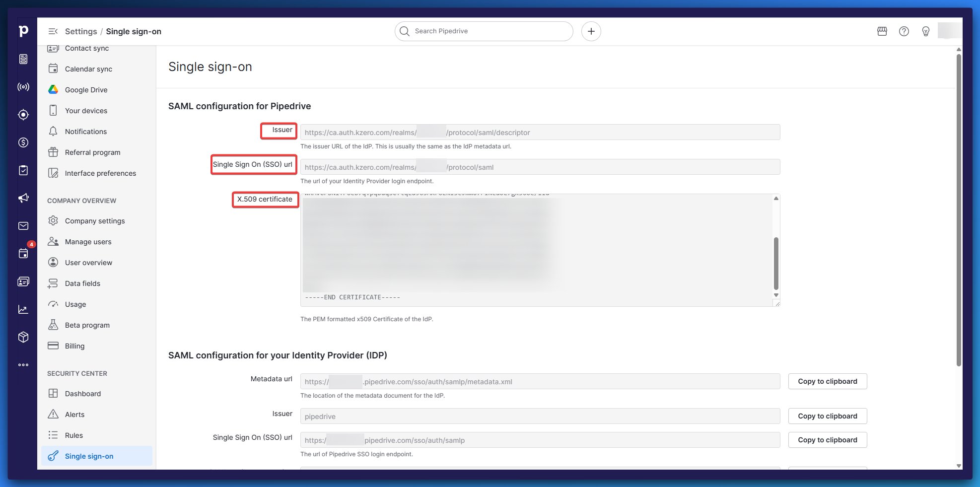Open the Marketplace store icon
This screenshot has width=980, height=487.
[x=882, y=31]
